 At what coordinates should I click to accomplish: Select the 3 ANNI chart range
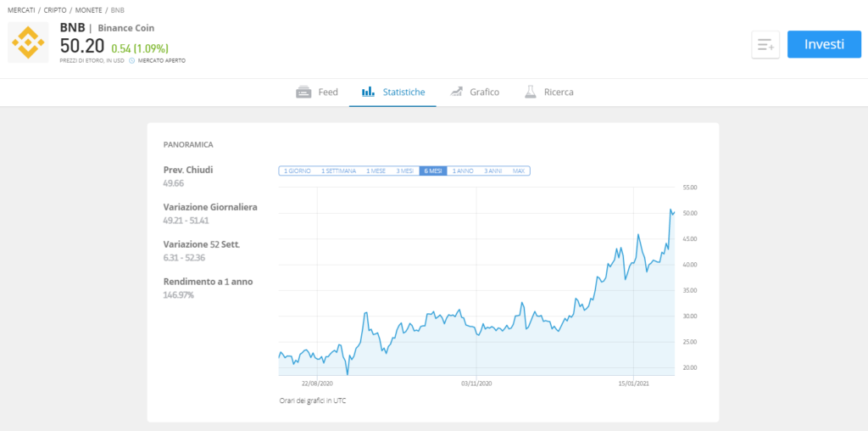(x=492, y=171)
